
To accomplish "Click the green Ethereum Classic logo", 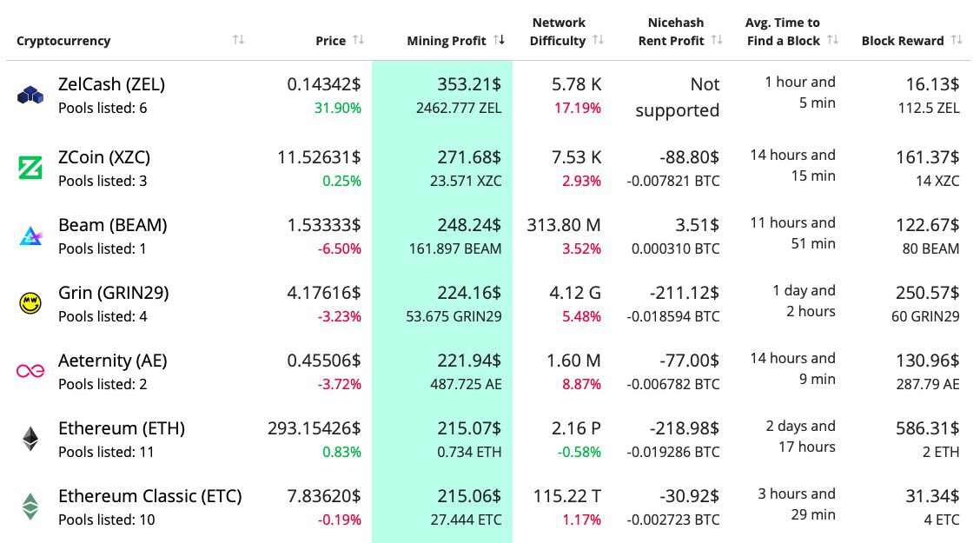I will point(30,507).
